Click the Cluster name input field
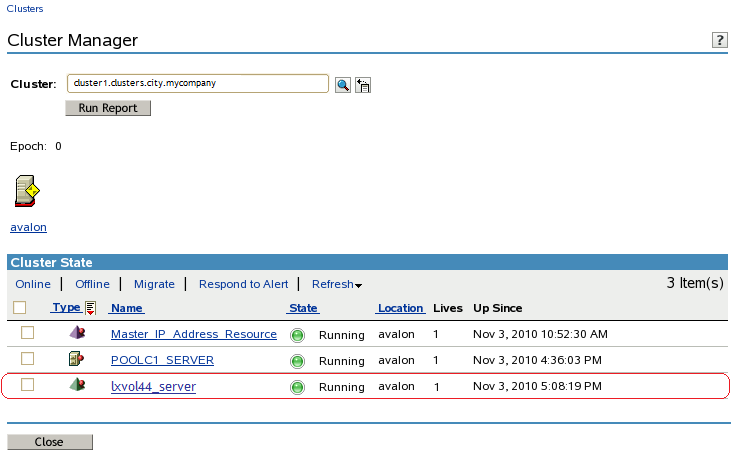Viewport: 731px width, 464px height. [198, 83]
